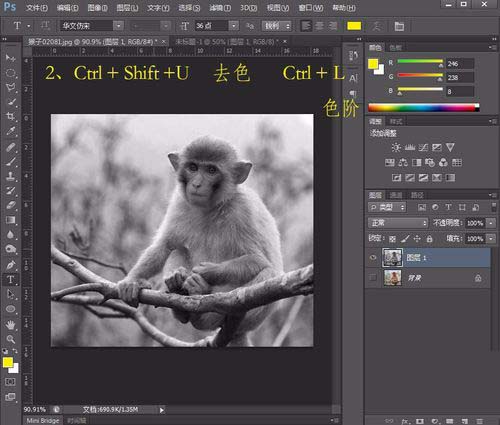
Task: Click the left align text button
Action: pyautogui.click(x=306, y=26)
